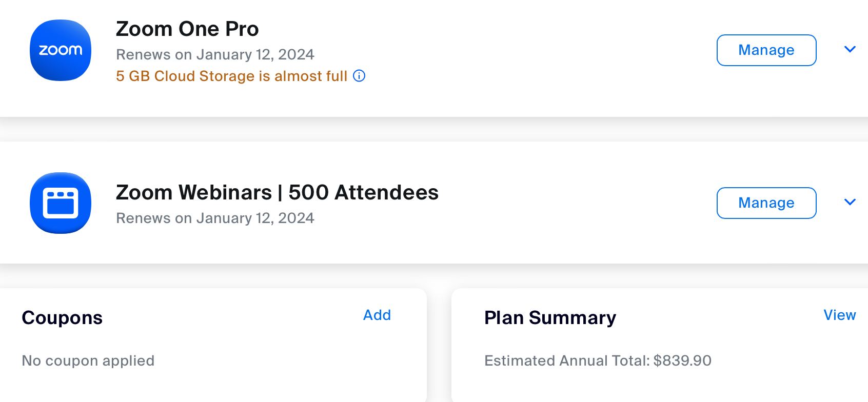Open the cloud storage info tooltip icon
Viewport: 868px width, 402px height.
(x=359, y=76)
